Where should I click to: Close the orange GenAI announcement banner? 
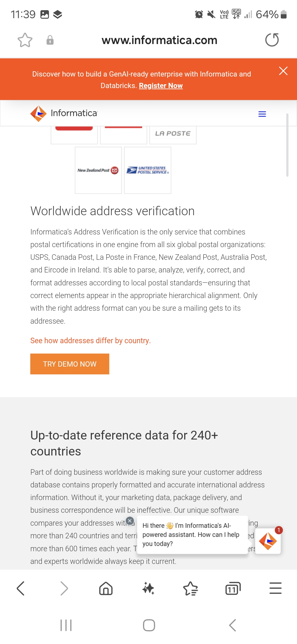click(x=283, y=71)
